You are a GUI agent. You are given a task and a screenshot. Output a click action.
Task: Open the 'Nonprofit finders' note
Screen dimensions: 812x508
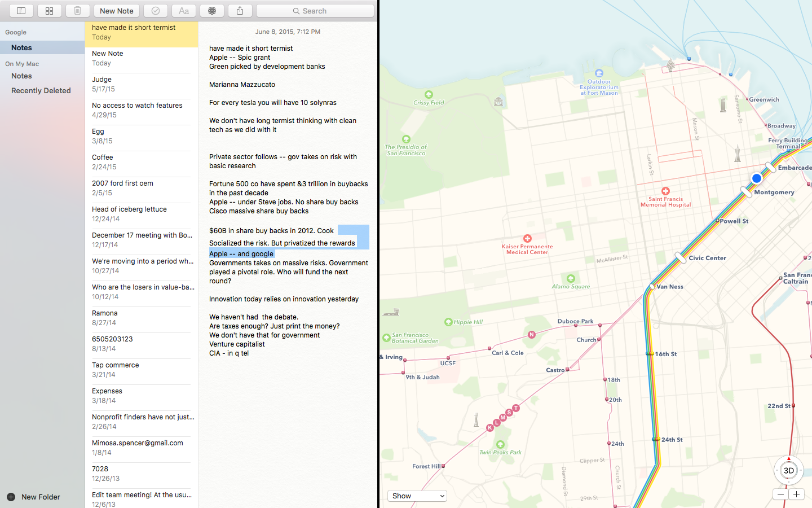(142, 423)
